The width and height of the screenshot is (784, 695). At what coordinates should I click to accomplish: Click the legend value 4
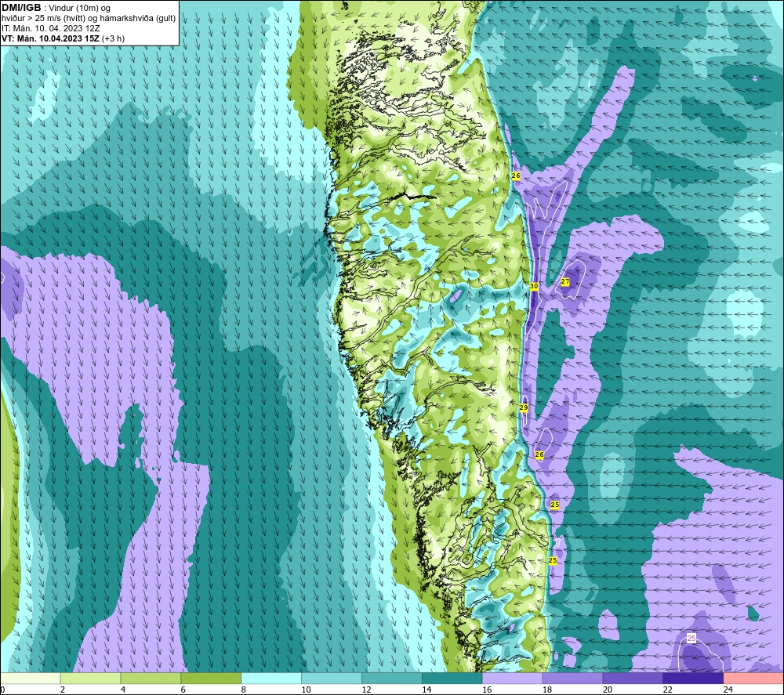pyautogui.click(x=123, y=690)
